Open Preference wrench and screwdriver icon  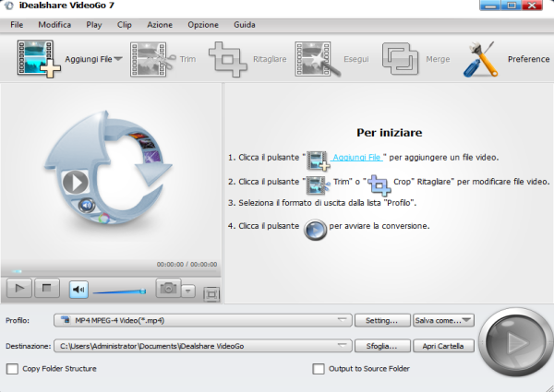point(480,59)
